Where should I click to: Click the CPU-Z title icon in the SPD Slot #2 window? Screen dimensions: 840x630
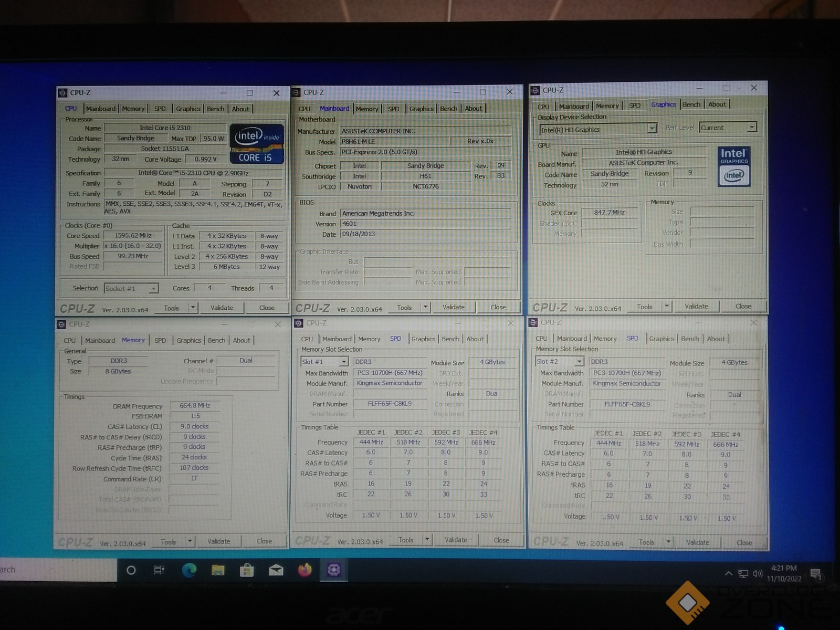[x=533, y=322]
